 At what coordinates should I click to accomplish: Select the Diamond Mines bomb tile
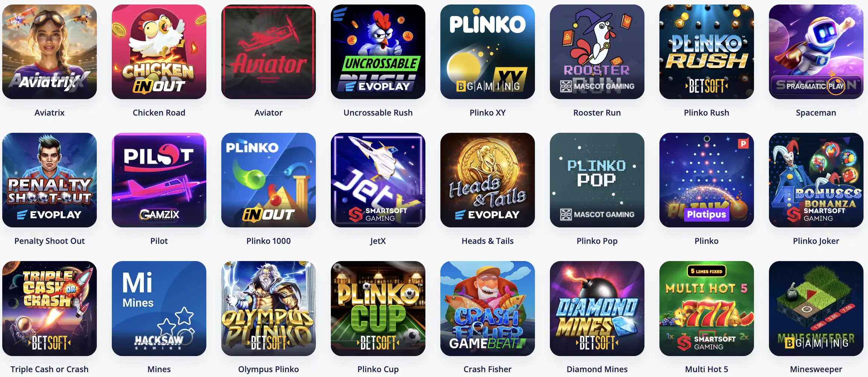(597, 308)
